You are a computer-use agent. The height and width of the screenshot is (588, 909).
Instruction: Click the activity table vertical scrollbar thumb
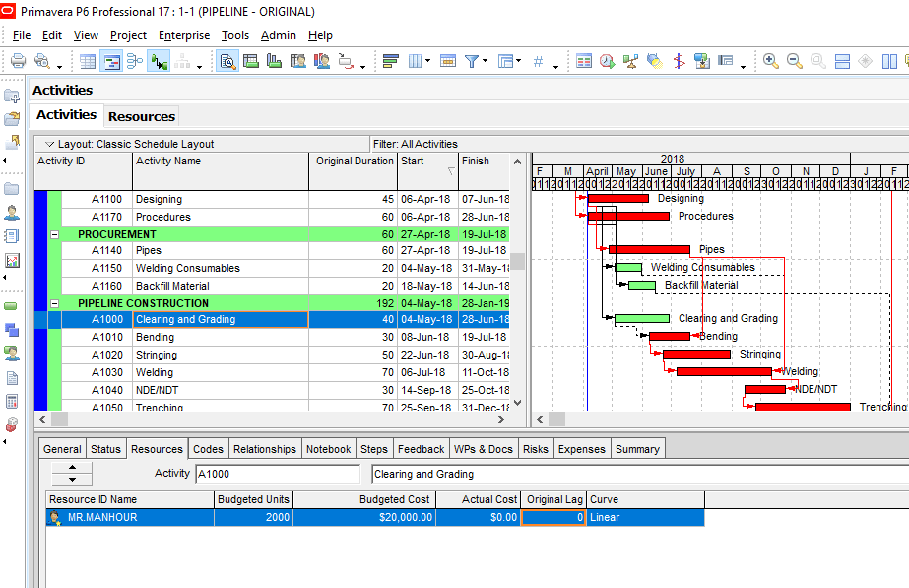click(518, 262)
